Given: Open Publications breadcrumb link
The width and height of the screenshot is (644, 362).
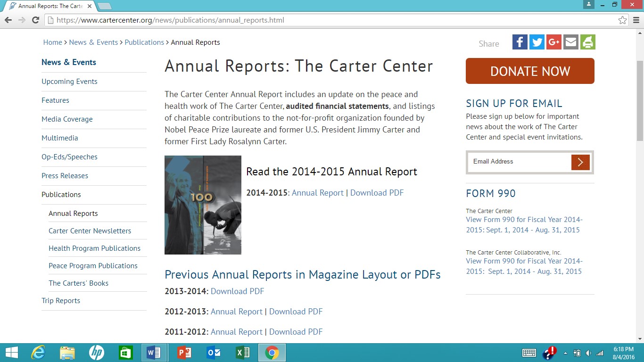Looking at the screenshot, I should [x=144, y=42].
